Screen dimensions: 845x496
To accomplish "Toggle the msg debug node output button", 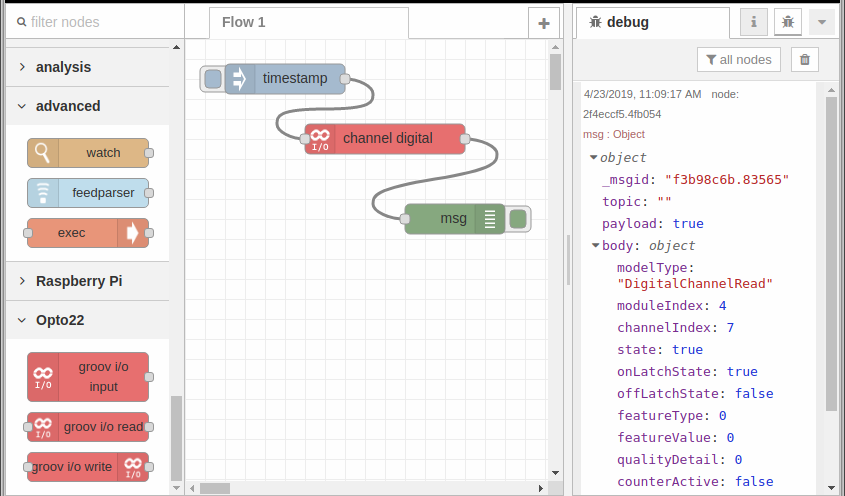I will (518, 219).
